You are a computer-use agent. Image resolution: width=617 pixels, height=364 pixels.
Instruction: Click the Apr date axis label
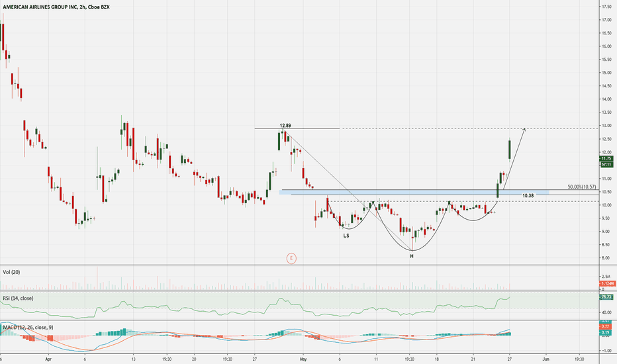coord(48,359)
